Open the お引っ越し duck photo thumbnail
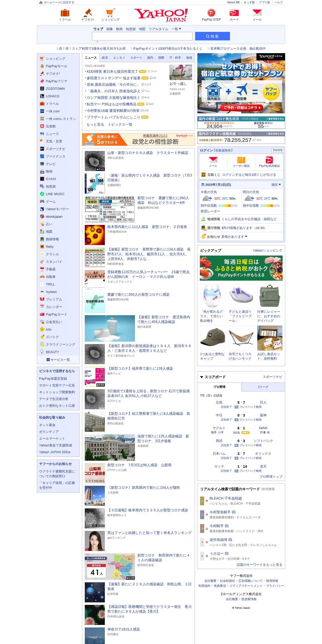 (x=181, y=72)
